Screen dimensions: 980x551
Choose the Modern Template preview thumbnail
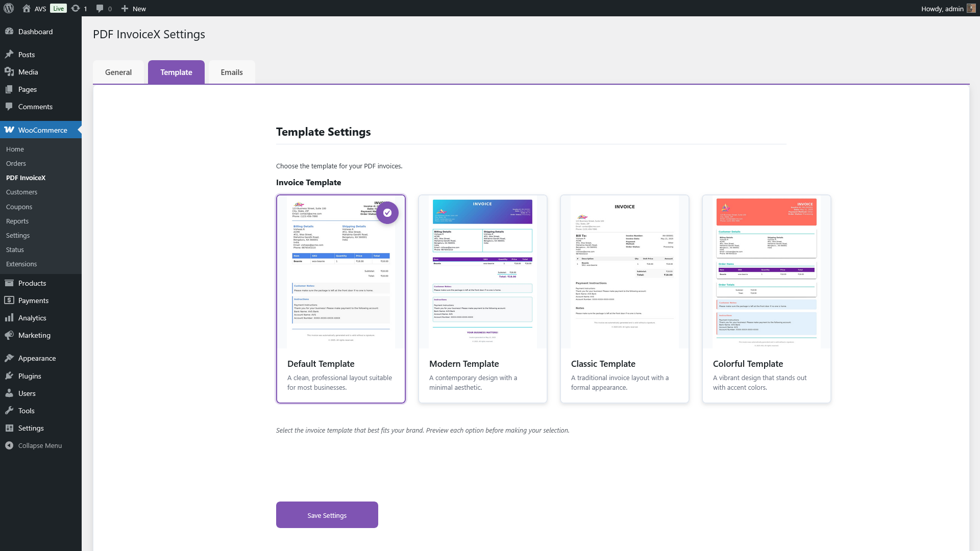[483, 272]
